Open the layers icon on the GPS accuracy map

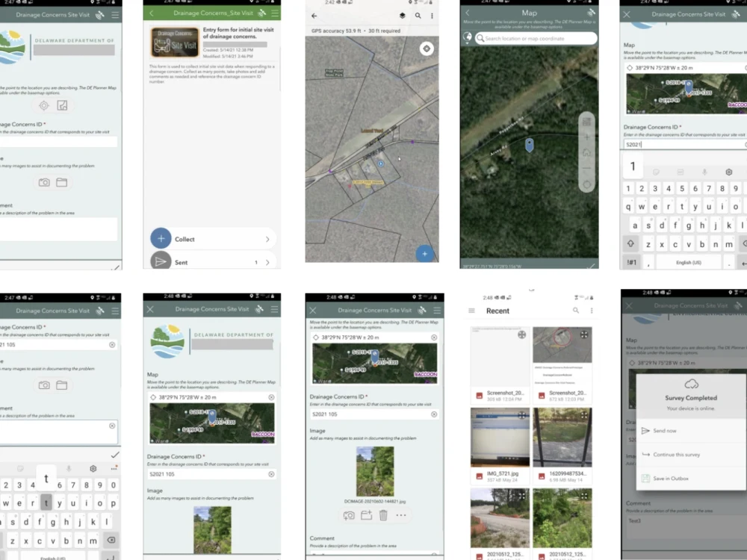(x=403, y=16)
